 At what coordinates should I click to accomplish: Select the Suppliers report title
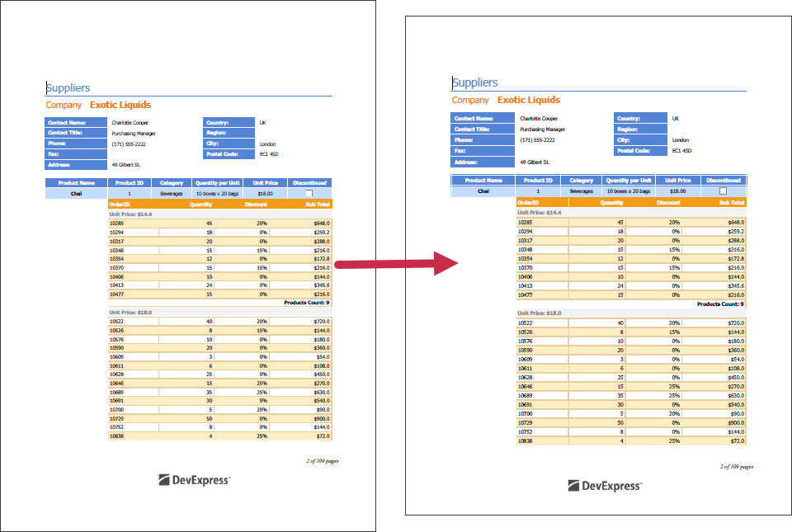click(x=69, y=88)
